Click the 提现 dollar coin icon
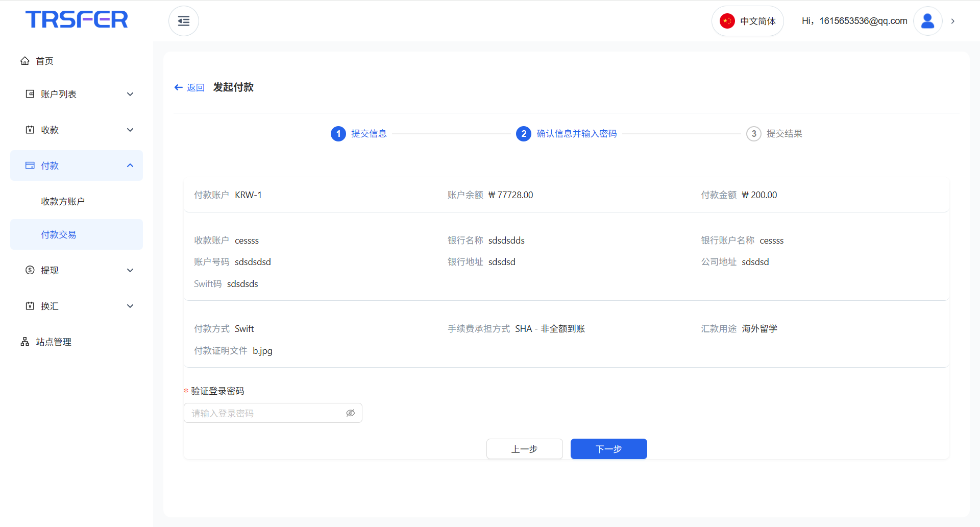 click(30, 270)
